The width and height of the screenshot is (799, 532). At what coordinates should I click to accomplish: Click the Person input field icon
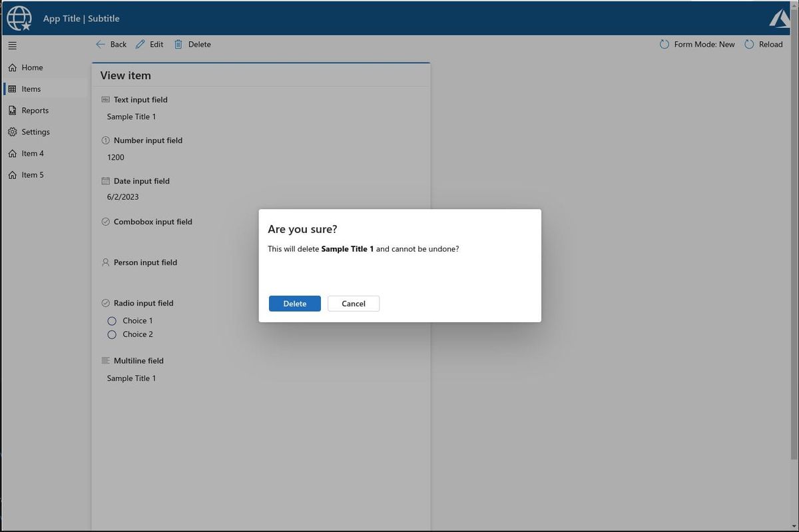pyautogui.click(x=105, y=262)
